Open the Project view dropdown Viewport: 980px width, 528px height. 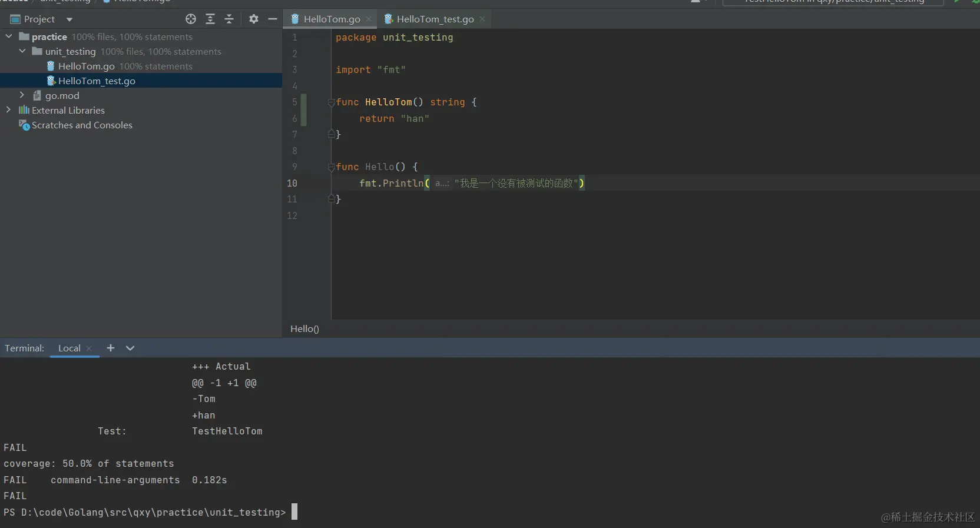[69, 19]
